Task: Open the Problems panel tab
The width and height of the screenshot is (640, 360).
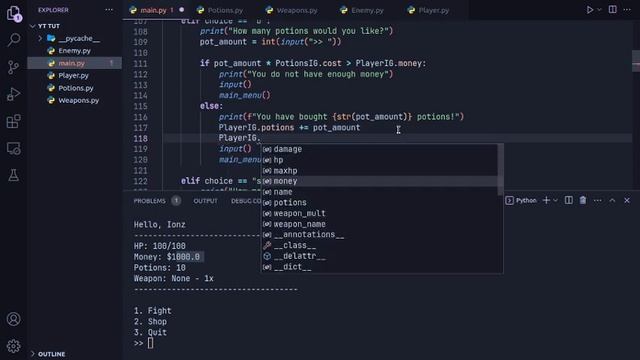Action: [150, 201]
